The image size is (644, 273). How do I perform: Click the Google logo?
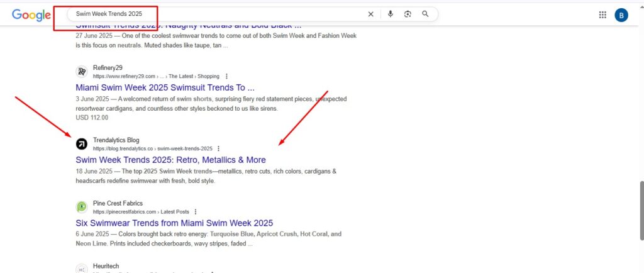(31, 15)
